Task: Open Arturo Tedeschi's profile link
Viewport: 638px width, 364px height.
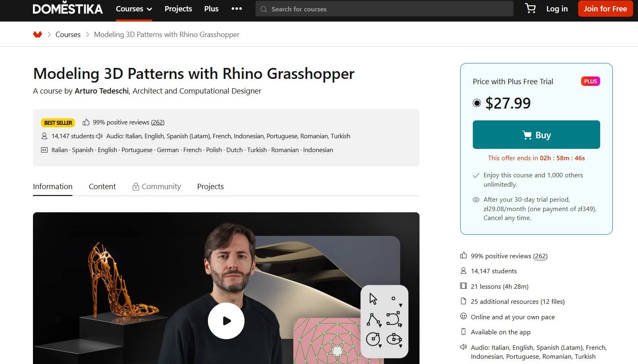Action: pyautogui.click(x=102, y=91)
